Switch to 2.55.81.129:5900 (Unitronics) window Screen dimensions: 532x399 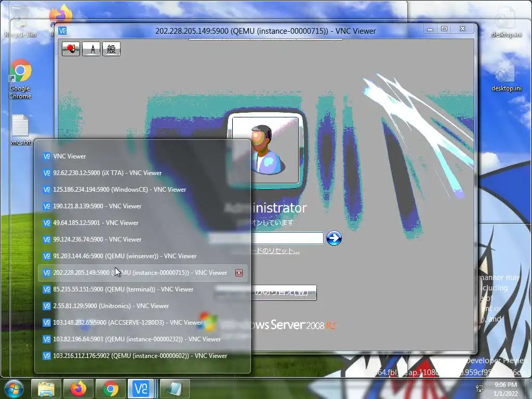tap(142, 306)
